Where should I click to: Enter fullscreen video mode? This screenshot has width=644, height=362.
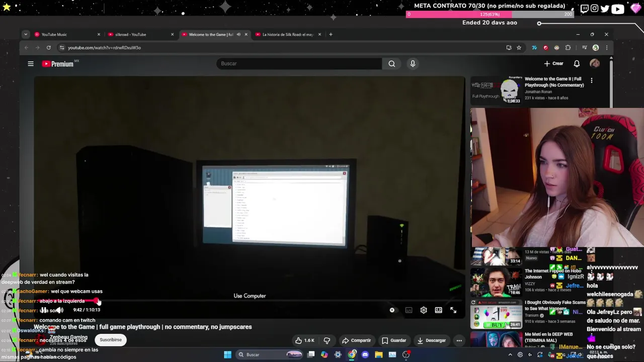tap(453, 310)
